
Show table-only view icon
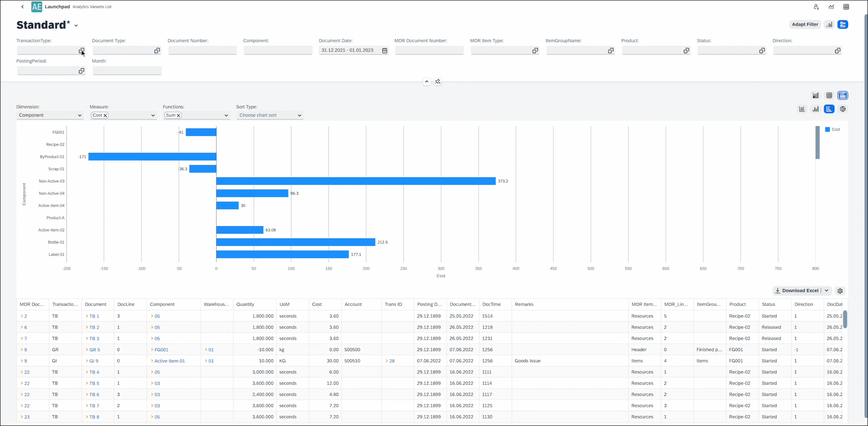(829, 96)
